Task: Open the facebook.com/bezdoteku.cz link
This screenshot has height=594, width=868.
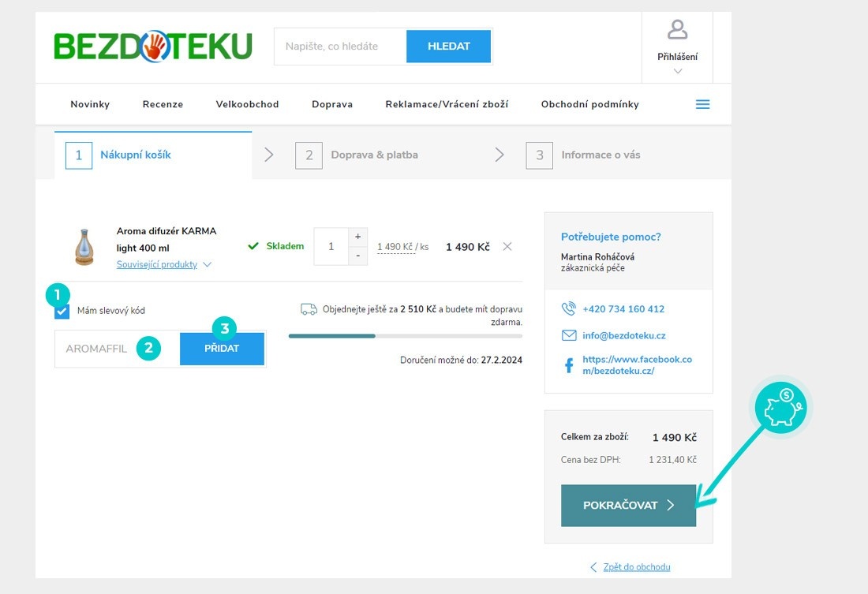Action: pyautogui.click(x=637, y=365)
